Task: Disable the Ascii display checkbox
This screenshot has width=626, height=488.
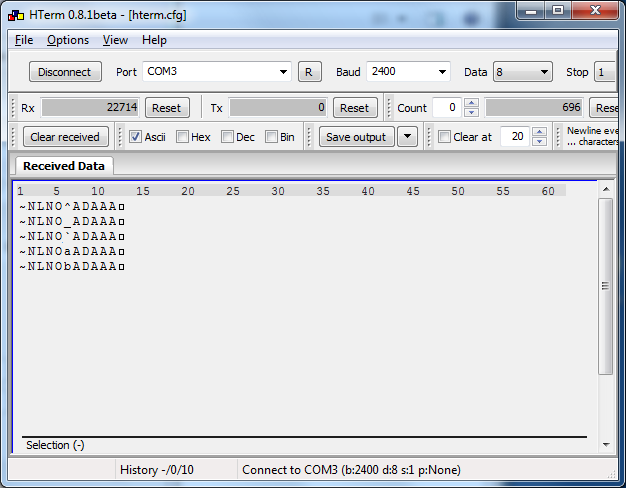Action: click(136, 137)
